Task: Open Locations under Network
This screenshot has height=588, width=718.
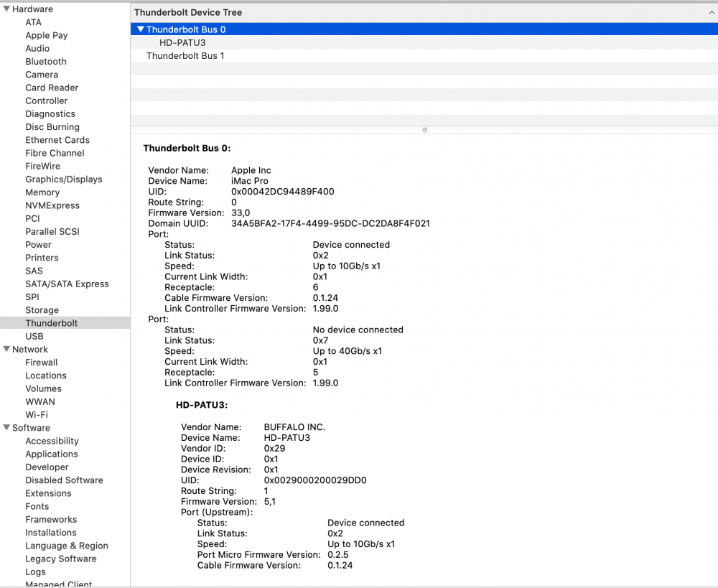Action: (x=46, y=375)
